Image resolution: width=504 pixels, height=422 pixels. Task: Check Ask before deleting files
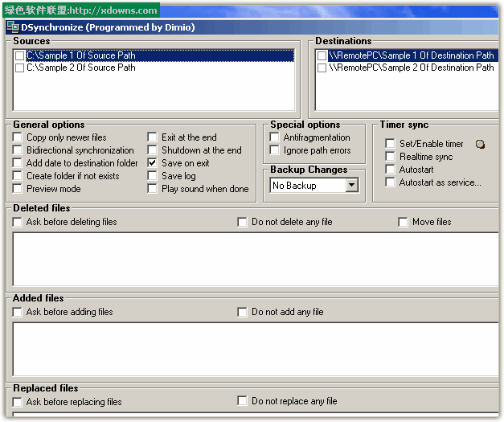(18, 222)
